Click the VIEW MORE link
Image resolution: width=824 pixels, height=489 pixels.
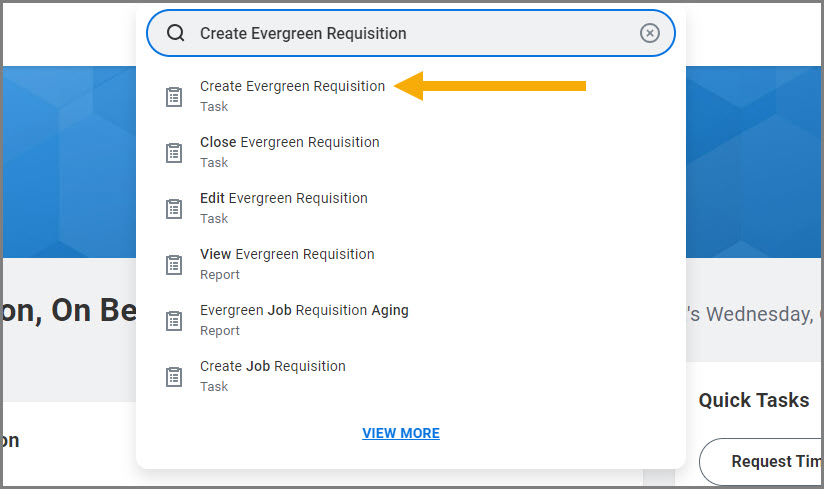(401, 433)
